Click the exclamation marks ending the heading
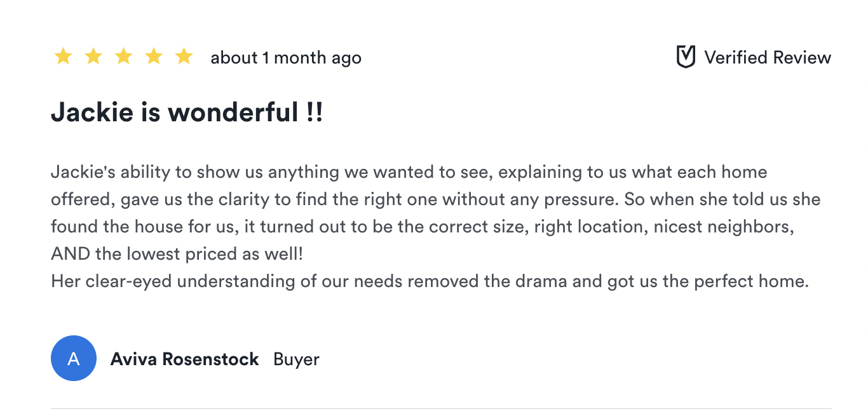 tap(315, 112)
